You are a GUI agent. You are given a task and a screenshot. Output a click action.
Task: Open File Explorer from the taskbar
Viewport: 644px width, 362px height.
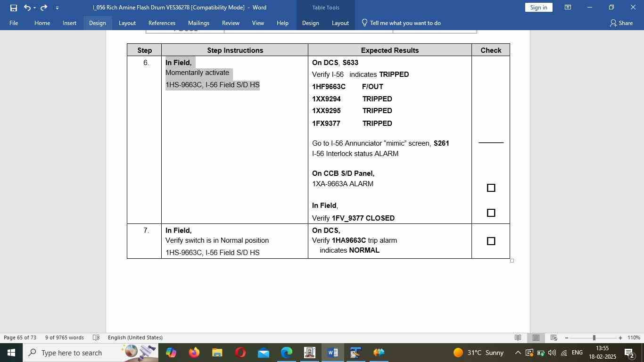[x=217, y=353]
